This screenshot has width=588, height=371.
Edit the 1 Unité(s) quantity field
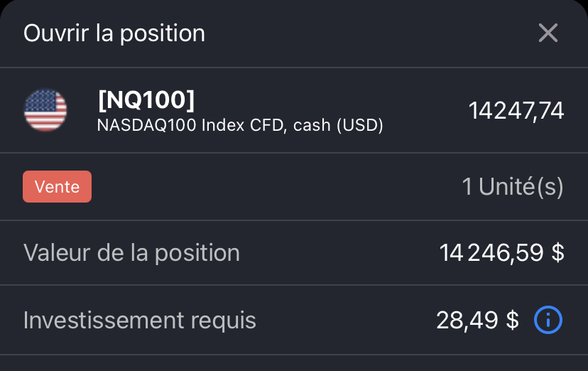pos(512,187)
